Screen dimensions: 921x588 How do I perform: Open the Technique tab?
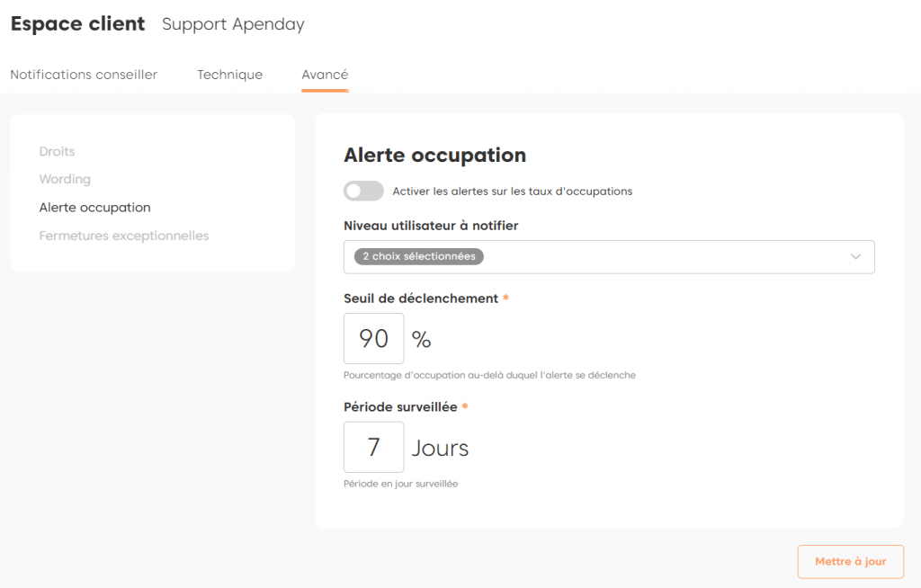coord(229,75)
